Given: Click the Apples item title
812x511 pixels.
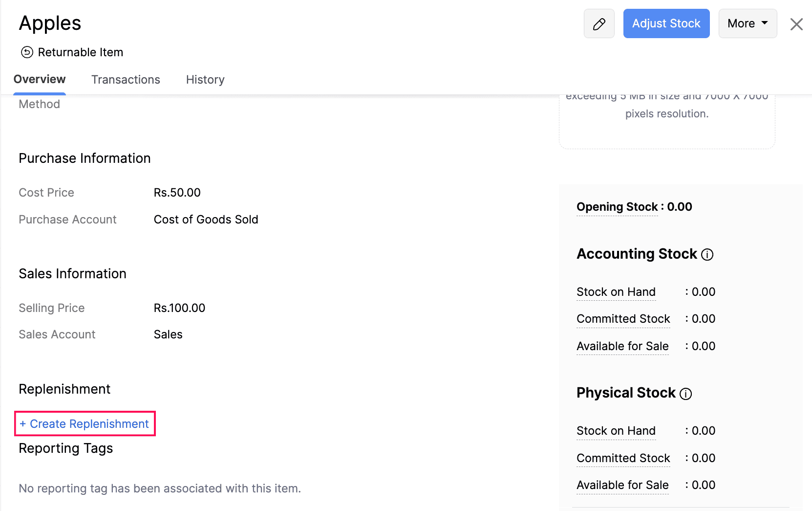Looking at the screenshot, I should [x=50, y=23].
